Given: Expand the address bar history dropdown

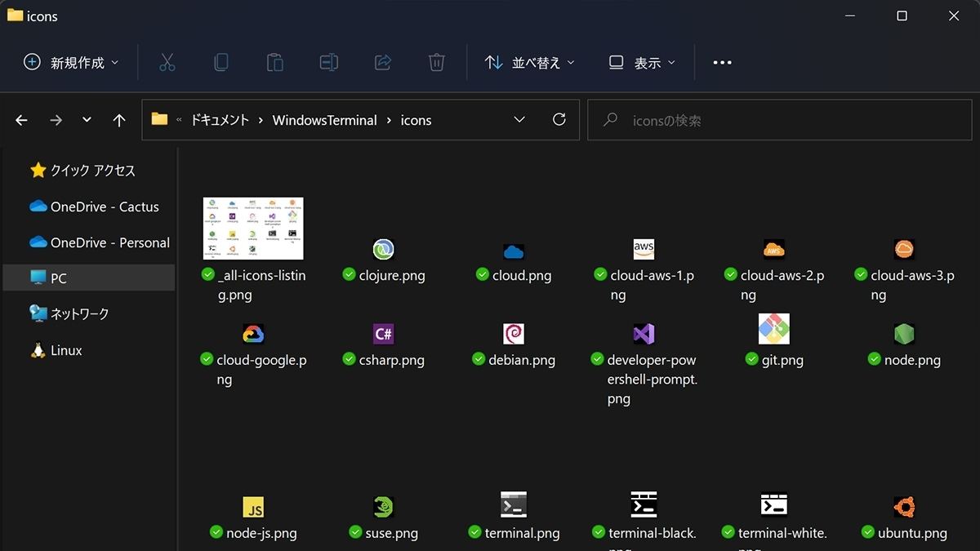Looking at the screenshot, I should (519, 120).
